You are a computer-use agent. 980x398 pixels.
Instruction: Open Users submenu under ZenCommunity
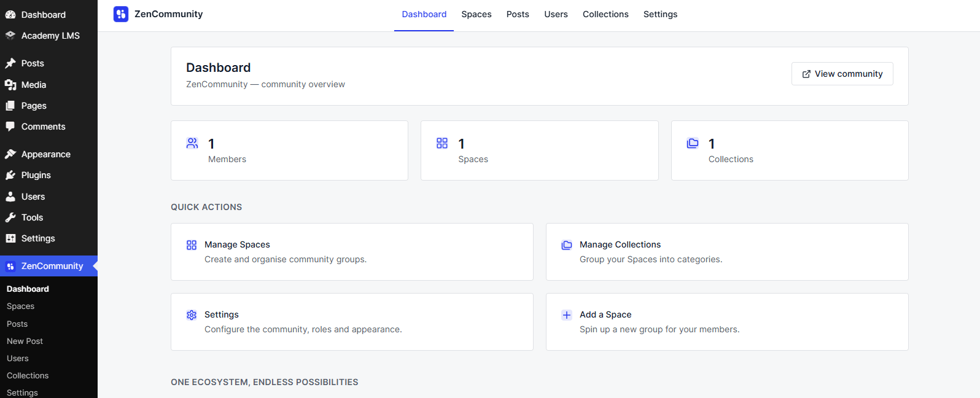click(18, 358)
